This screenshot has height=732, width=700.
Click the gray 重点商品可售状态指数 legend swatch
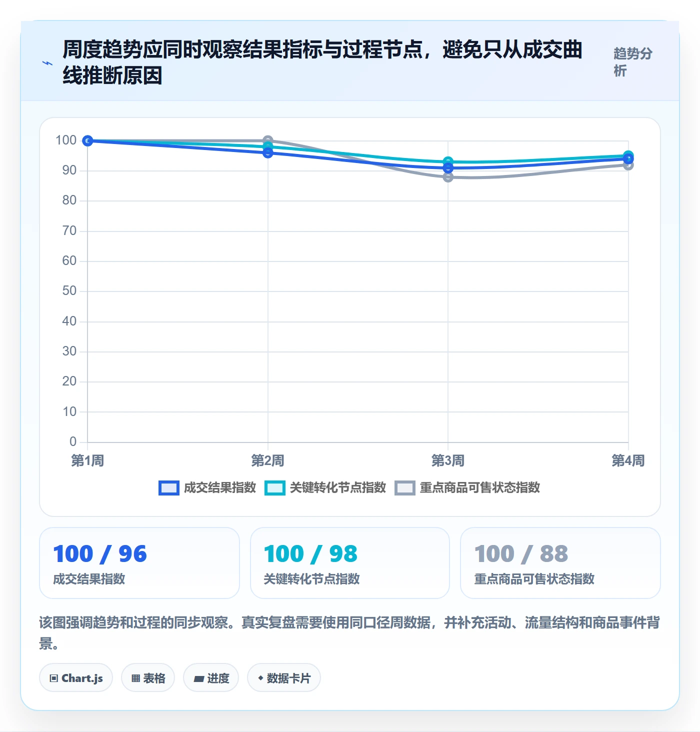[x=405, y=488]
